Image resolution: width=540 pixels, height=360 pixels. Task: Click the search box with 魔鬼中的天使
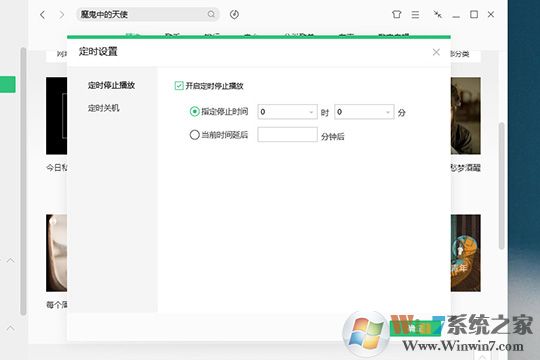(x=147, y=14)
